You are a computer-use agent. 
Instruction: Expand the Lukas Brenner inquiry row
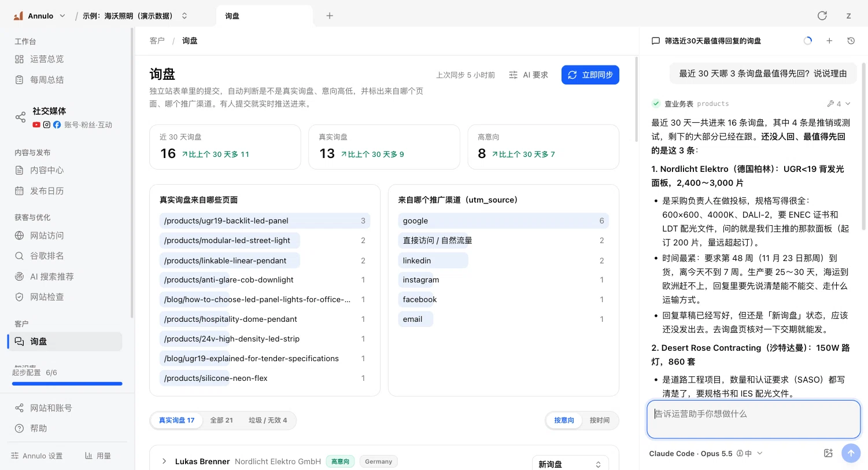[164, 461]
